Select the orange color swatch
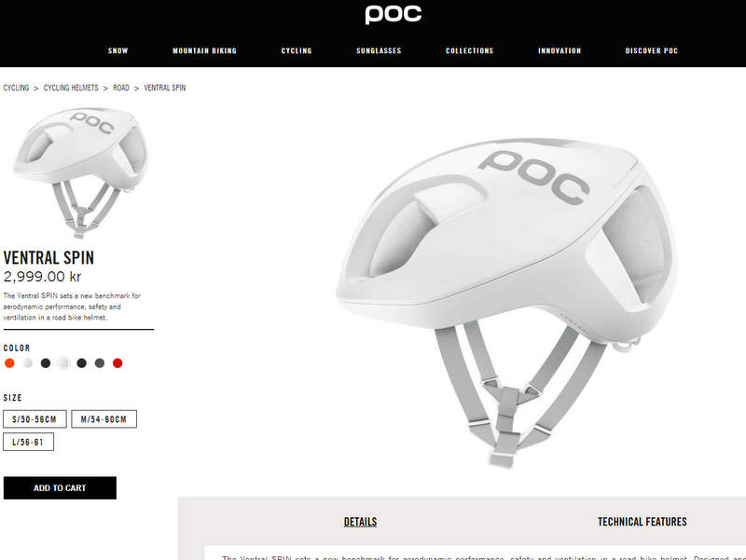The width and height of the screenshot is (746, 560). pos(9,363)
